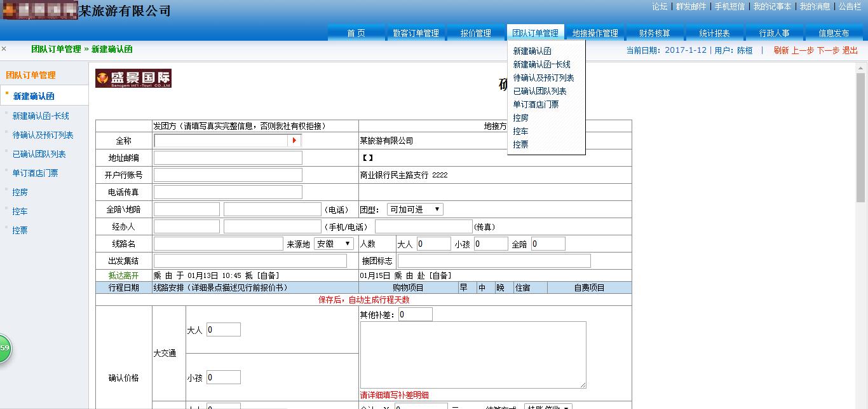Image resolution: width=868 pixels, height=409 pixels.
Task: Open the 信息发布 tab
Action: click(x=834, y=33)
